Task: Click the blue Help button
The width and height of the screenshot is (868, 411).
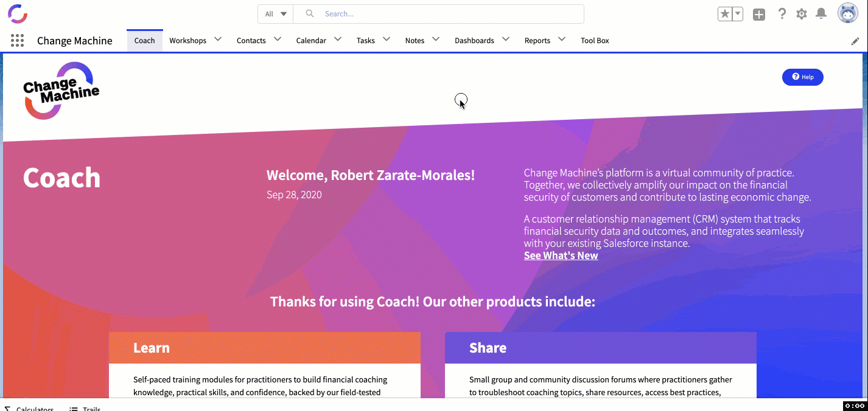Action: (802, 77)
